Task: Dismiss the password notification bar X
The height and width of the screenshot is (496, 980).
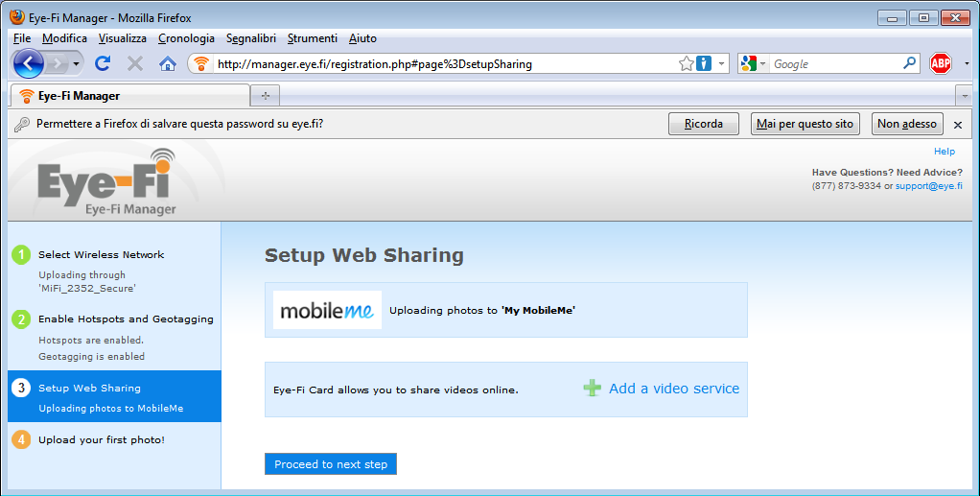Action: click(x=958, y=125)
